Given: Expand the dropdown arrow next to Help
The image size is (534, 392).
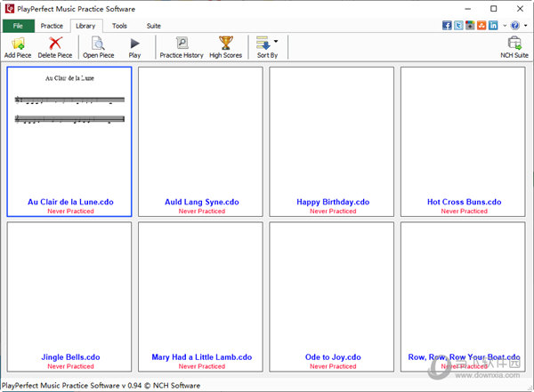Looking at the screenshot, I should pyautogui.click(x=525, y=26).
